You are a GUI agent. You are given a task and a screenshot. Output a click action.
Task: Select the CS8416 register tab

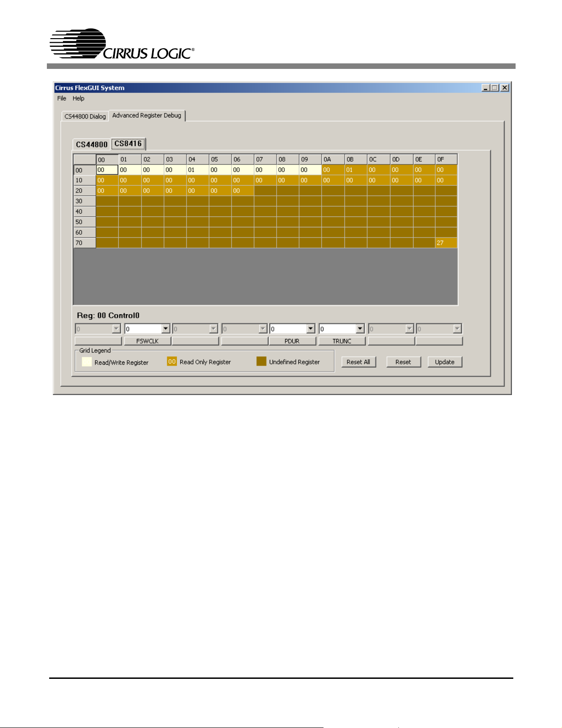pos(128,144)
